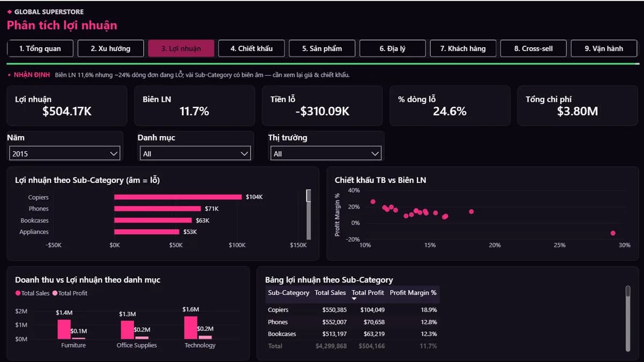
Task: Click the Sub-Category bar chart scrollbar
Action: 309,215
